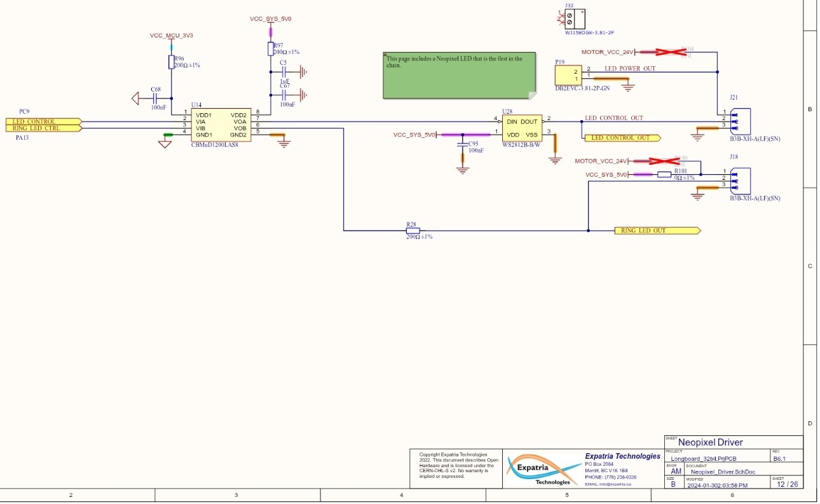Viewport: 820px width, 504px height.
Task: Select the J32 screw terminal connector
Action: (x=575, y=17)
